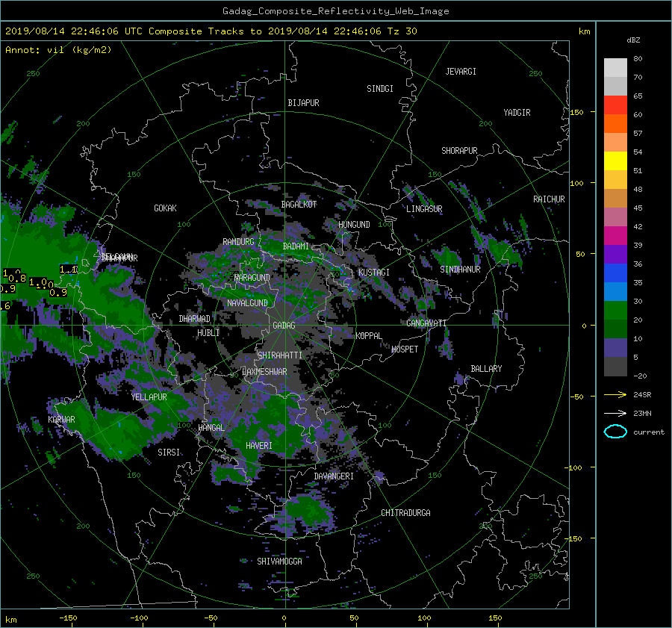Click the JEVARGI city label

pyautogui.click(x=461, y=72)
